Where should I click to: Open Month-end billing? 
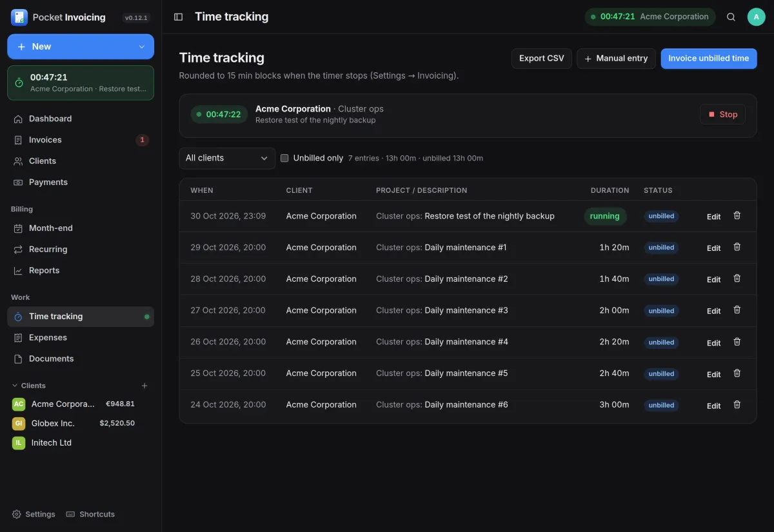point(81,228)
